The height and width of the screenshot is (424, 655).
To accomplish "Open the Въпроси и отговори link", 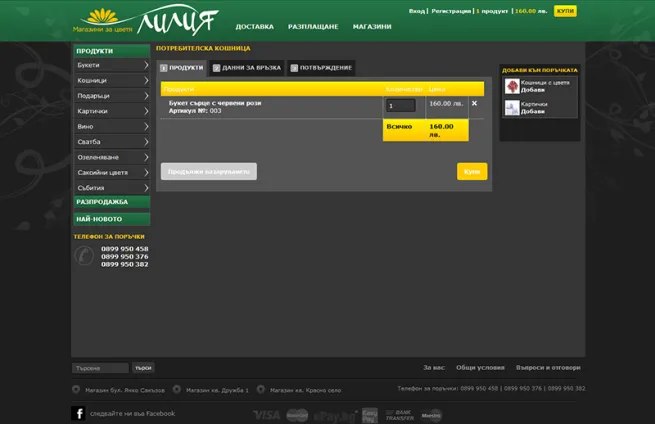I will pyautogui.click(x=548, y=368).
